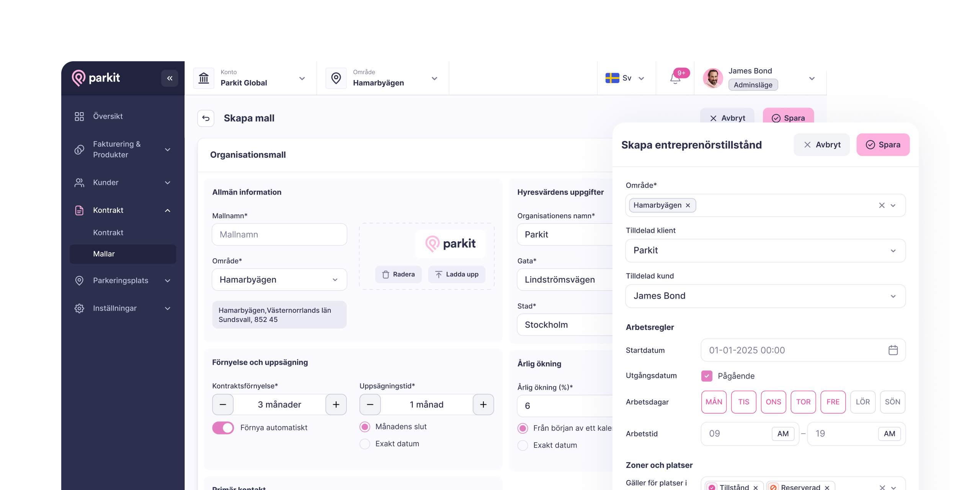
Task: Click James Bond profile avatar
Action: [712, 78]
